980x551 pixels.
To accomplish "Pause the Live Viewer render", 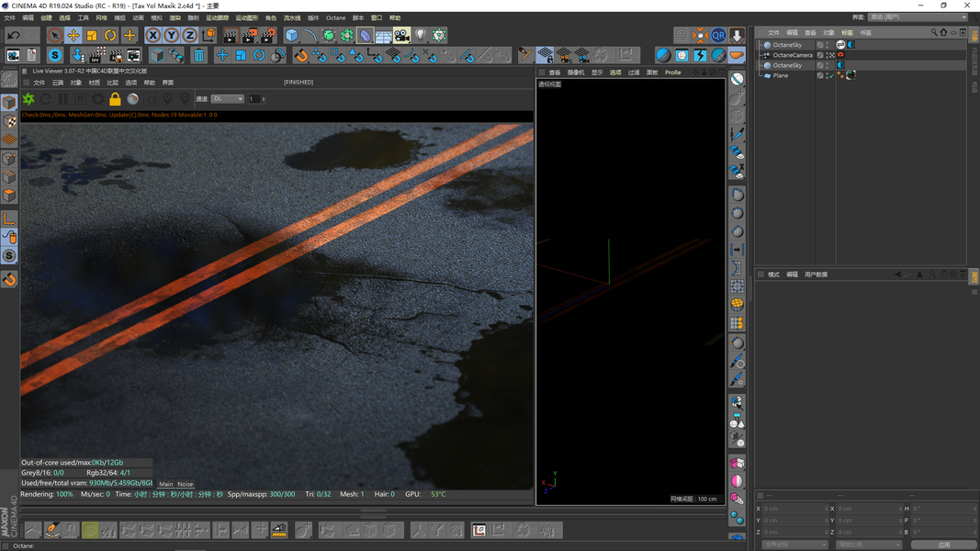I will tap(63, 98).
